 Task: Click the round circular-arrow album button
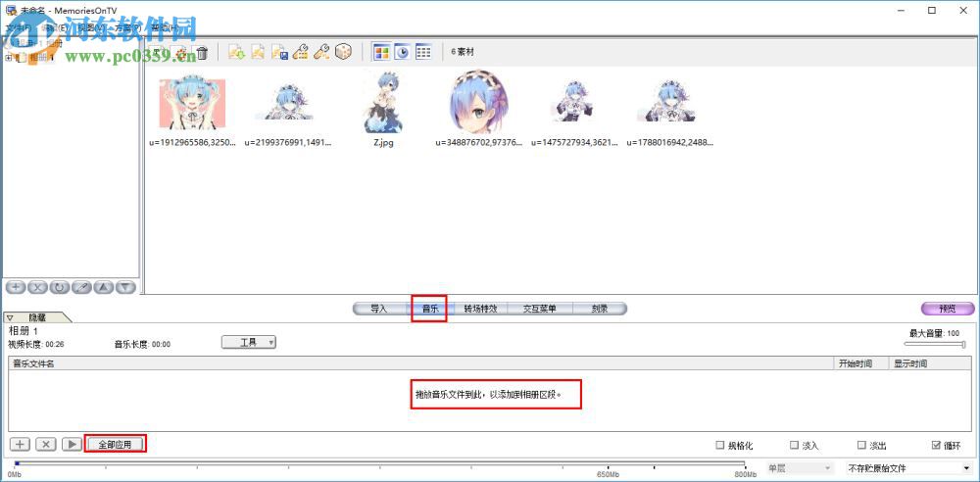coord(60,287)
